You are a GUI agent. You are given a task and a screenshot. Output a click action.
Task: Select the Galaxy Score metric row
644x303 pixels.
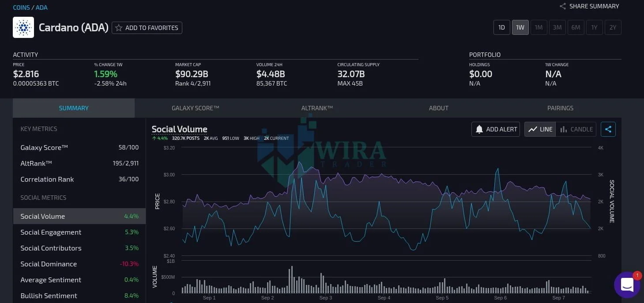coord(79,147)
